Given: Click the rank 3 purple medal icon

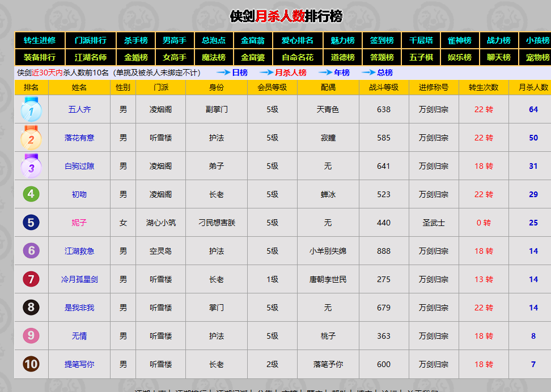Looking at the screenshot, I should tap(31, 166).
